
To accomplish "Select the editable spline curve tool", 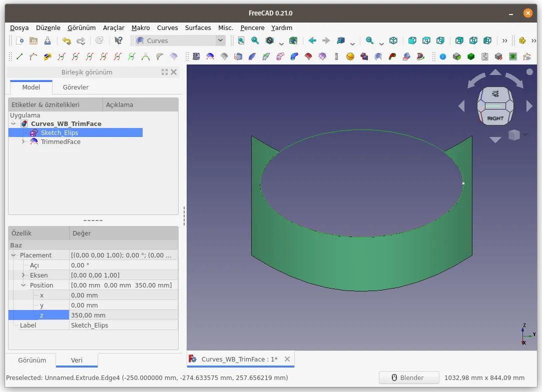I will (x=34, y=56).
